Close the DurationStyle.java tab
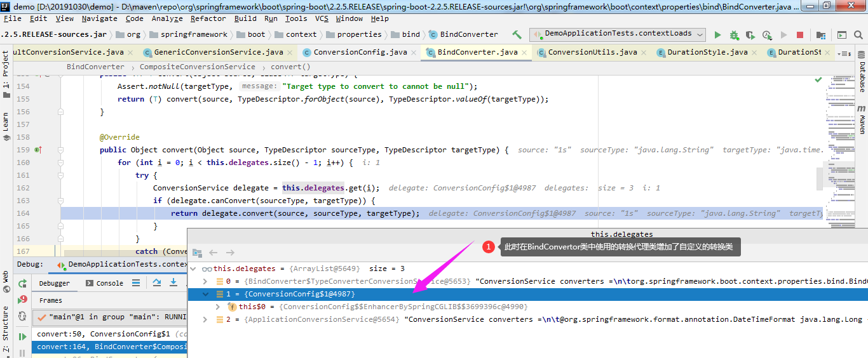 (x=754, y=52)
